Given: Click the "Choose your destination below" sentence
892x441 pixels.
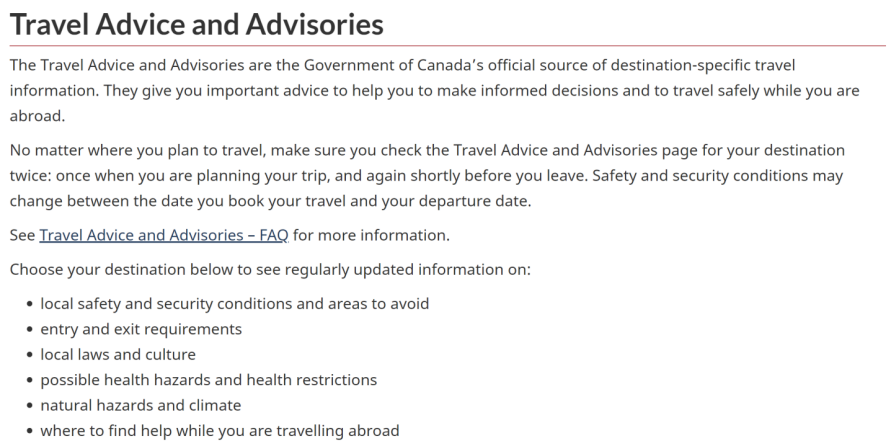Looking at the screenshot, I should [x=270, y=269].
